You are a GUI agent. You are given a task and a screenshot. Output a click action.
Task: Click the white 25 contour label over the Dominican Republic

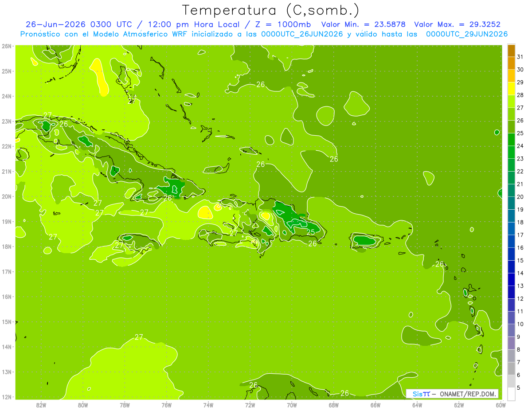pos(311,232)
